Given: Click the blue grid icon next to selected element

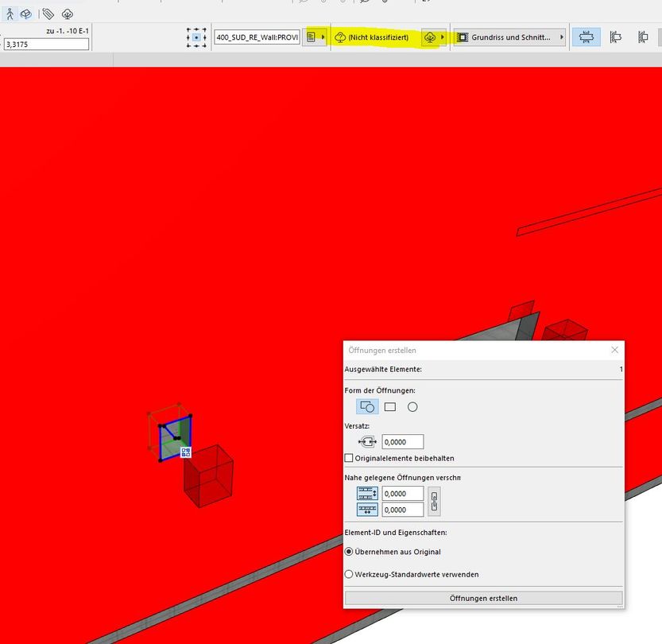Looking at the screenshot, I should pos(186,452).
